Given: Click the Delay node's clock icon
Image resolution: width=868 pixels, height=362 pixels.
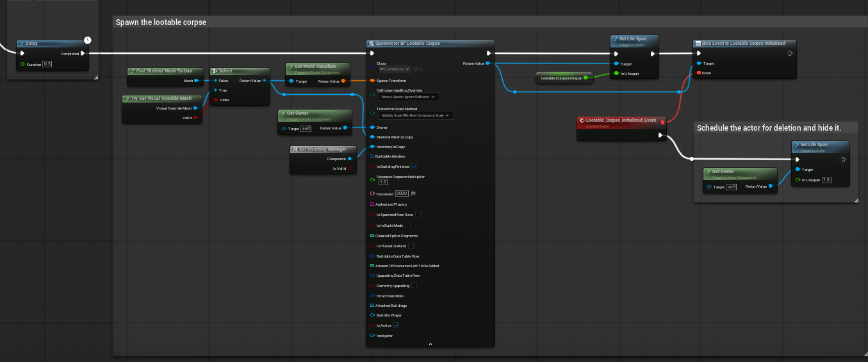Looking at the screenshot, I should coord(87,40).
